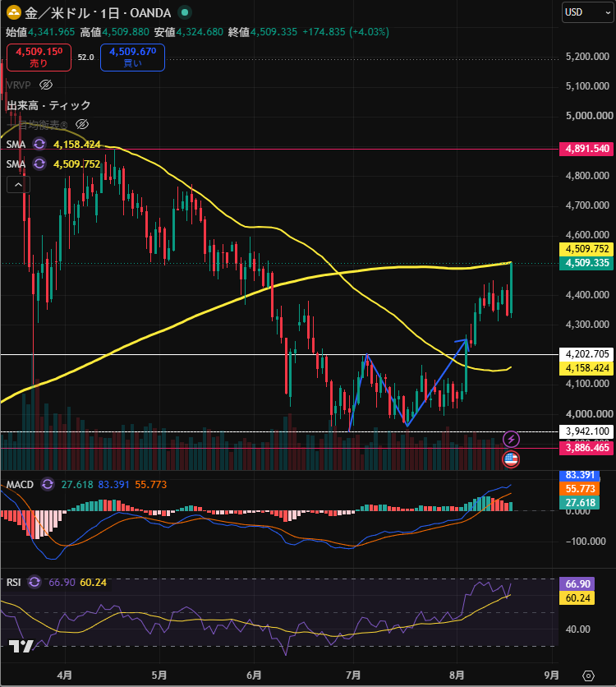Click the 8月 label on time axis
The height and width of the screenshot is (687, 616).
click(x=457, y=675)
